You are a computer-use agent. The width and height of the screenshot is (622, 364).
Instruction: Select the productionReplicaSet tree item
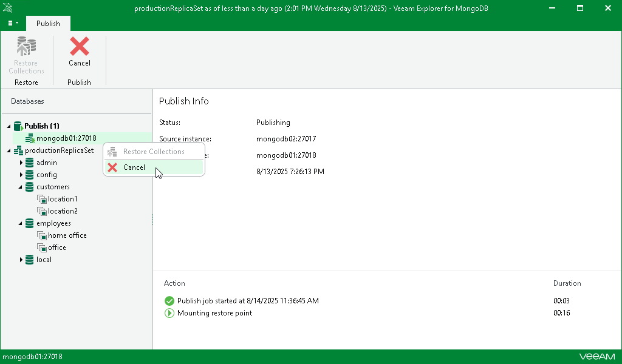(x=59, y=150)
